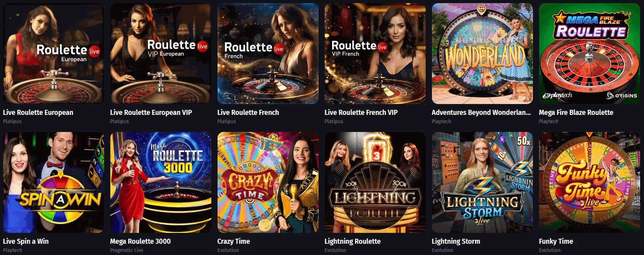Click the 'Live Roulette French VIP' title
Screen dimensions: 644x255
pyautogui.click(x=361, y=113)
